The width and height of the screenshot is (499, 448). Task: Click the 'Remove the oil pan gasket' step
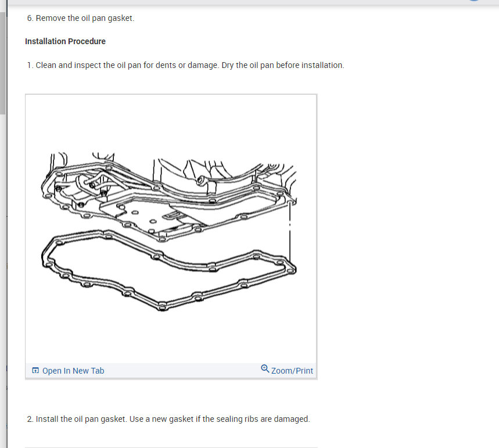coord(81,18)
